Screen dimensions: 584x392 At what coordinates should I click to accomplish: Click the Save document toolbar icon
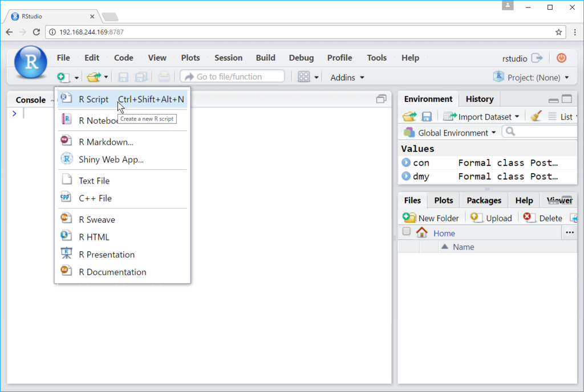point(123,77)
